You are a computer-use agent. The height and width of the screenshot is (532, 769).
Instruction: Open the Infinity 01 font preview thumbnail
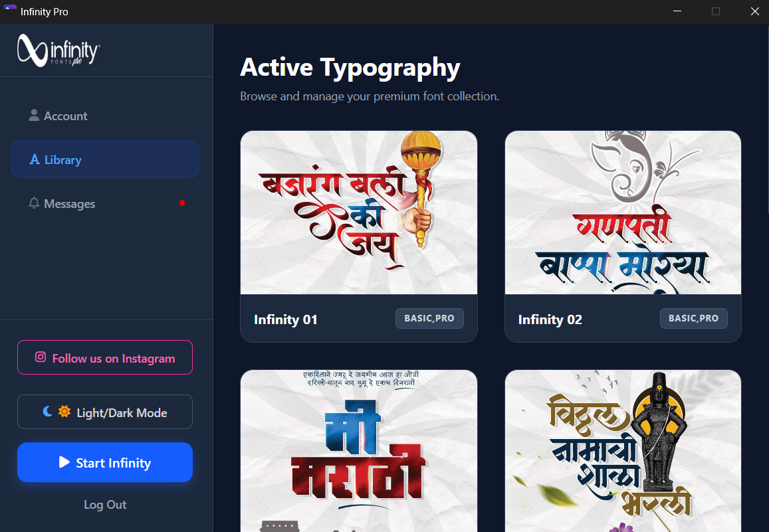[358, 213]
